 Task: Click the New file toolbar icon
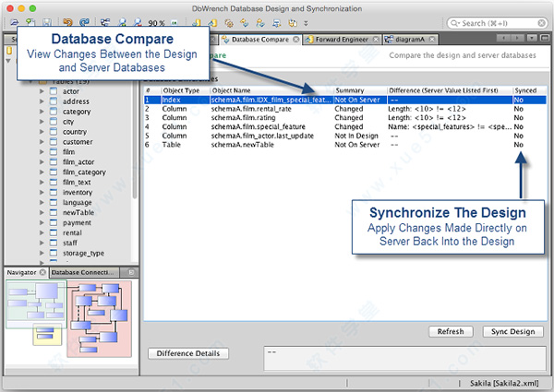[x=30, y=23]
